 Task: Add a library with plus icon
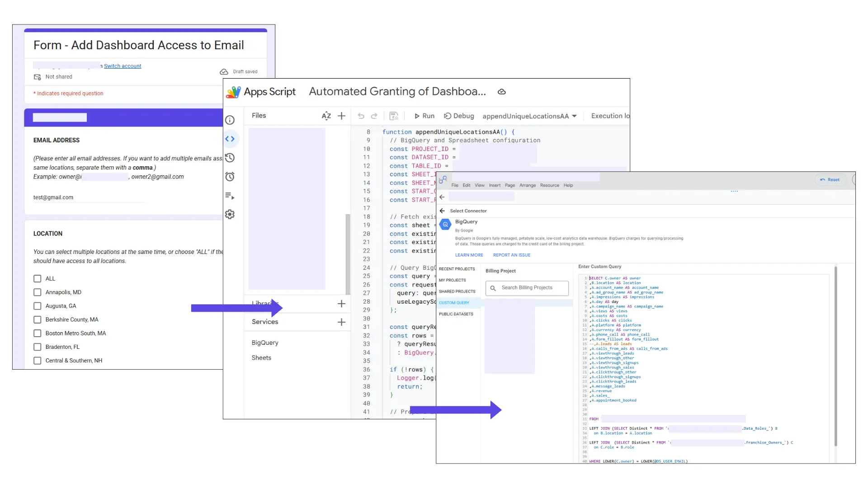pos(342,304)
